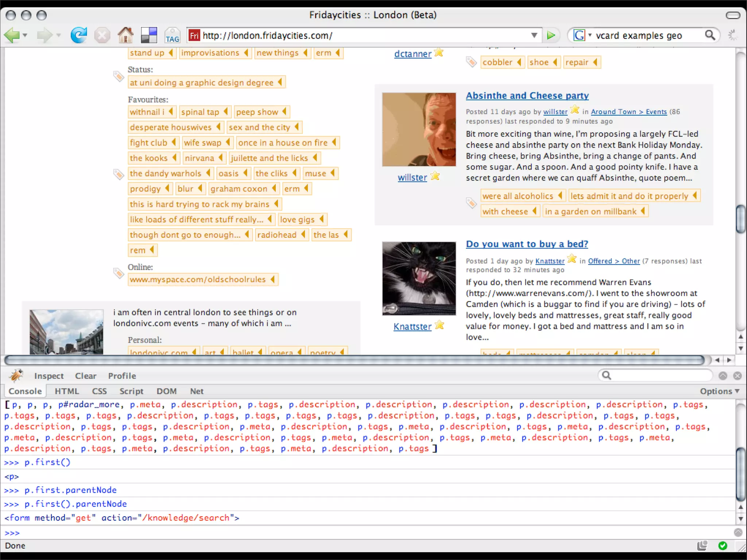Reload the page with the blue refresh icon
This screenshot has height=560, width=747.
pyautogui.click(x=79, y=35)
